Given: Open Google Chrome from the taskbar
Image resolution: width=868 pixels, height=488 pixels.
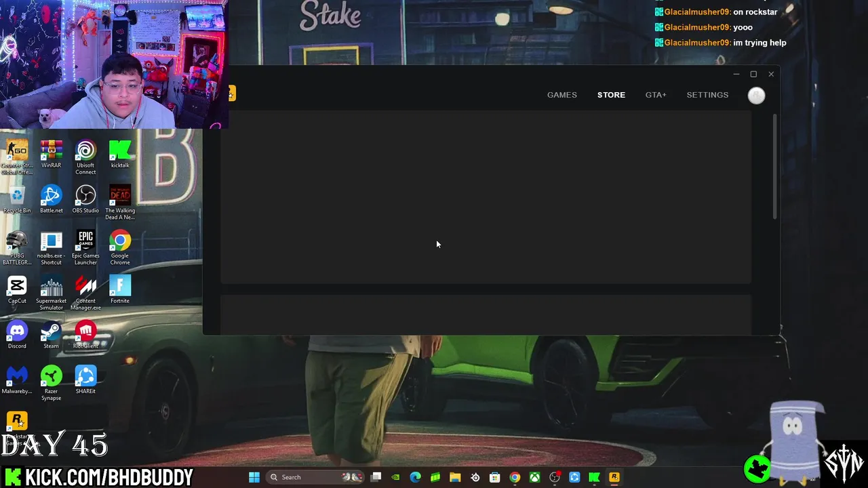Looking at the screenshot, I should (515, 477).
